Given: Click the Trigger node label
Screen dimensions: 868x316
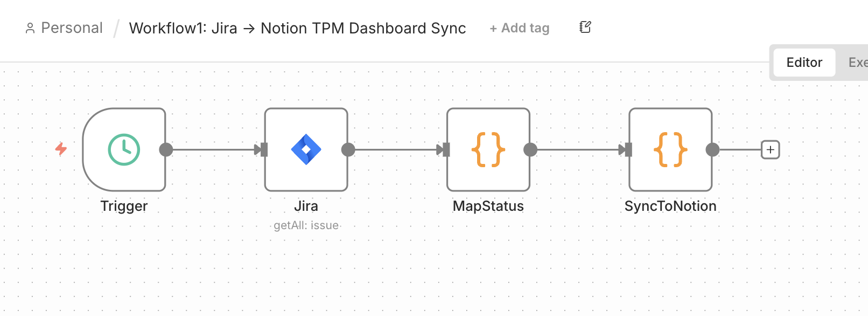Looking at the screenshot, I should tap(124, 206).
